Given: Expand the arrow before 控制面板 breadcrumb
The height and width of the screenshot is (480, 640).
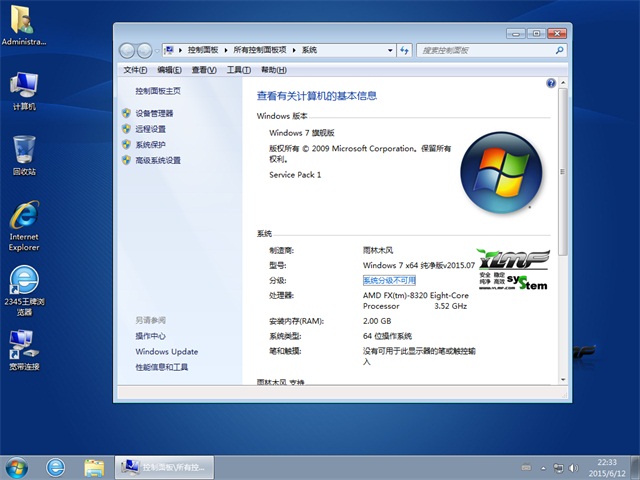Looking at the screenshot, I should point(180,50).
